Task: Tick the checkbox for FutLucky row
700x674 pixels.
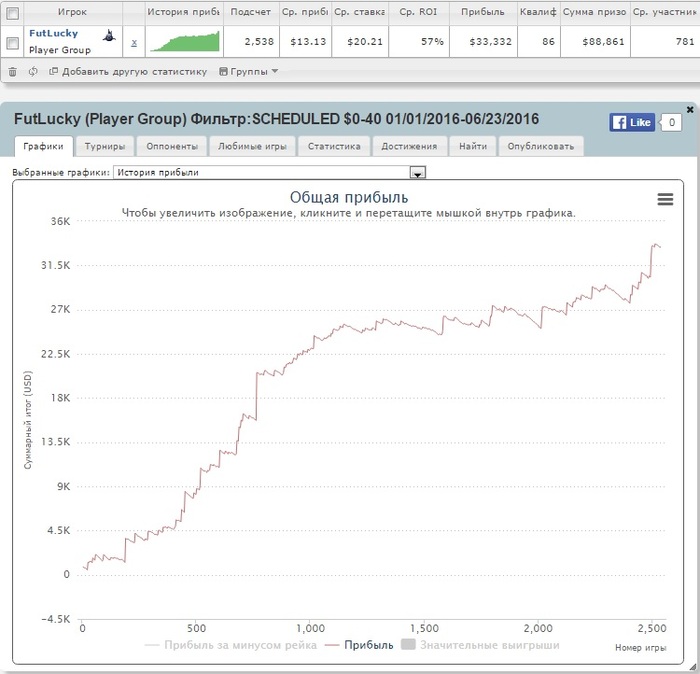Action: coord(12,43)
